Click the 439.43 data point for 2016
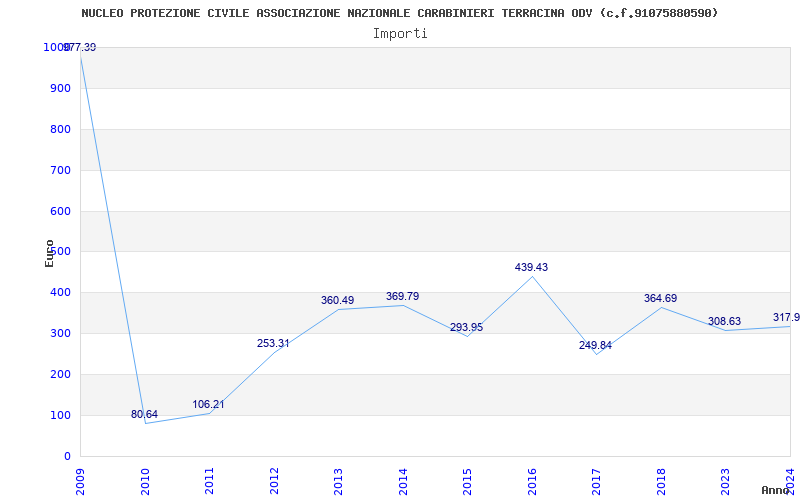This screenshot has width=800, height=500. click(532, 276)
